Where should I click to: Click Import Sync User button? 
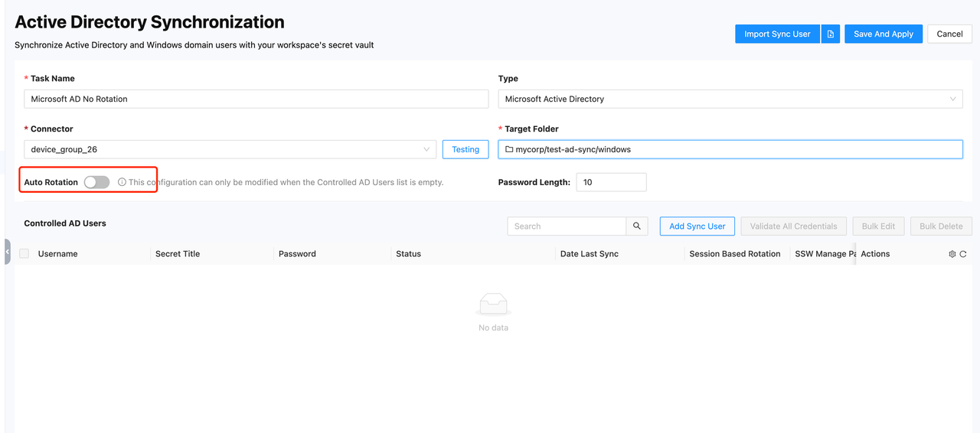click(x=777, y=34)
